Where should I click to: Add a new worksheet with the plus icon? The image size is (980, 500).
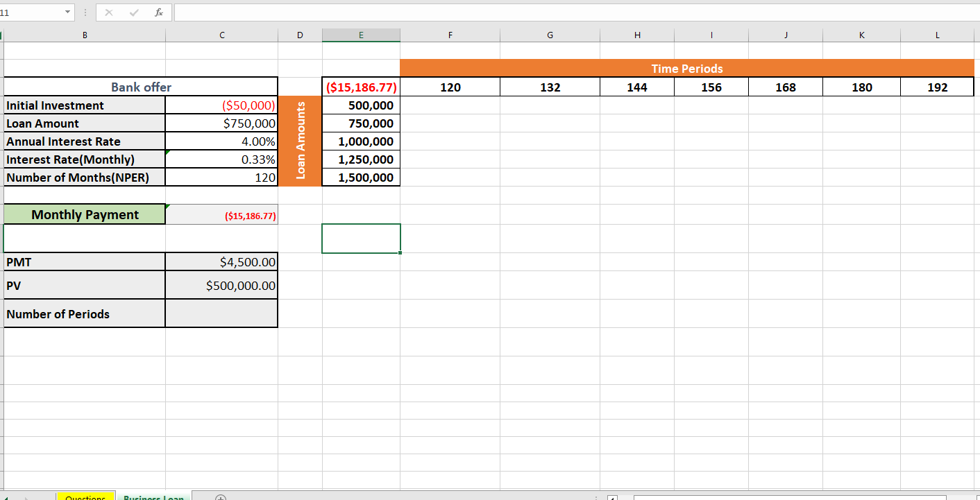[x=220, y=497]
